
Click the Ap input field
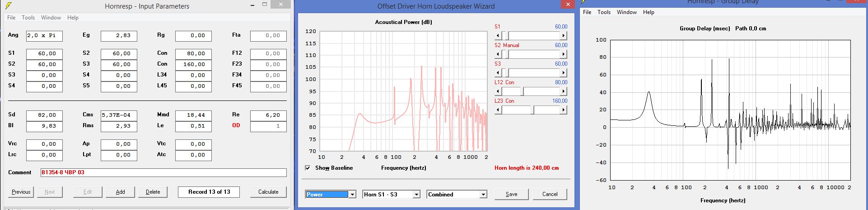click(119, 144)
